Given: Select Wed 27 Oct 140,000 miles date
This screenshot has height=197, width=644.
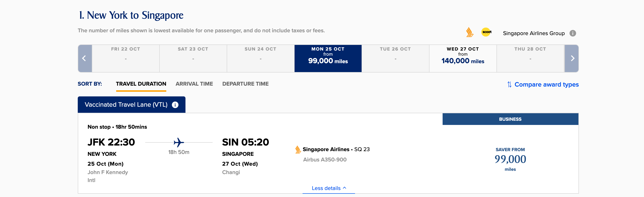Looking at the screenshot, I should (x=463, y=58).
